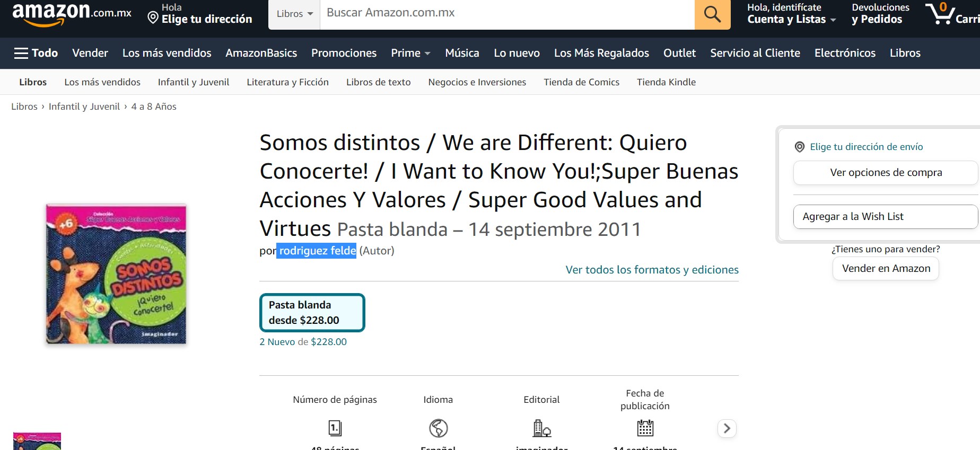Image resolution: width=980 pixels, height=450 pixels.
Task: Select the Pasta blanda format box
Action: click(312, 313)
